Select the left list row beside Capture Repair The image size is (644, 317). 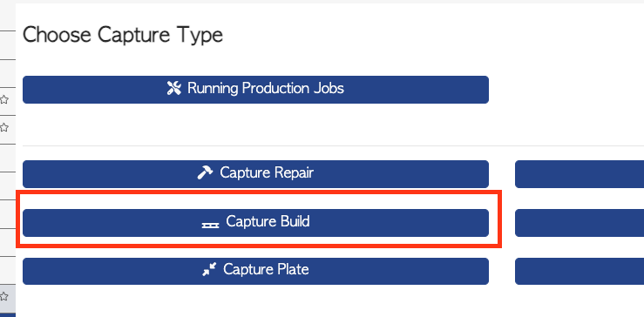coord(8,186)
